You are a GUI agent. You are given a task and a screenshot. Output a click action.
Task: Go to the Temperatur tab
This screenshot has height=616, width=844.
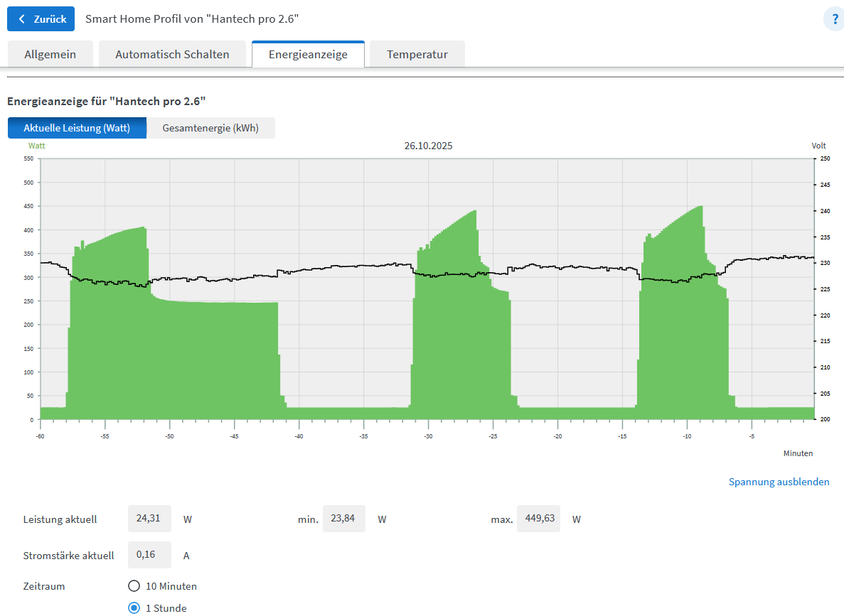pyautogui.click(x=417, y=54)
